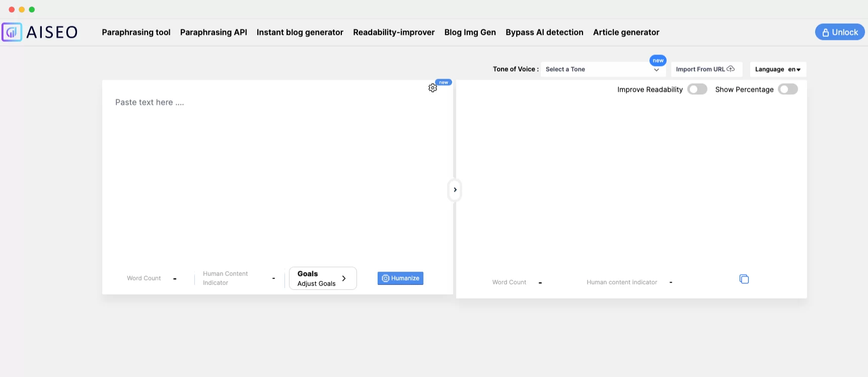Open the Language en dropdown

pos(778,70)
